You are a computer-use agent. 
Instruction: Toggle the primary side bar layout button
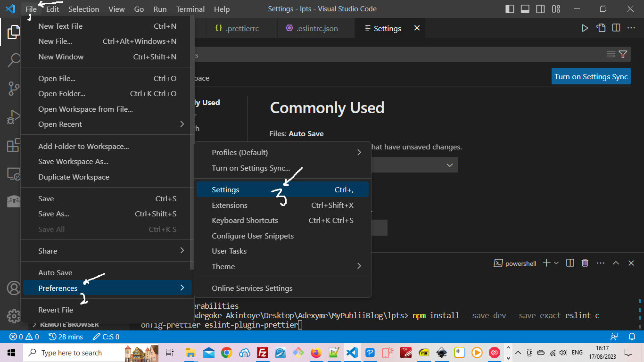pyautogui.click(x=510, y=9)
